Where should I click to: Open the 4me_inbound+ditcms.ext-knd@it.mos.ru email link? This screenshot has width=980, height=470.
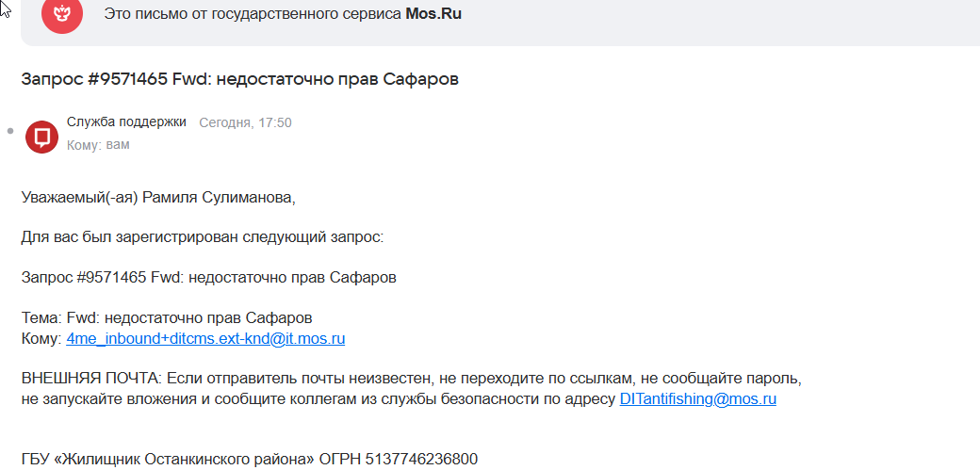[205, 339]
